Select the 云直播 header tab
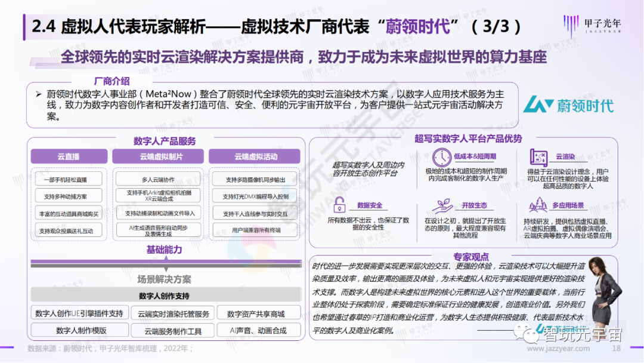This screenshot has width=644, height=363. 69,156
